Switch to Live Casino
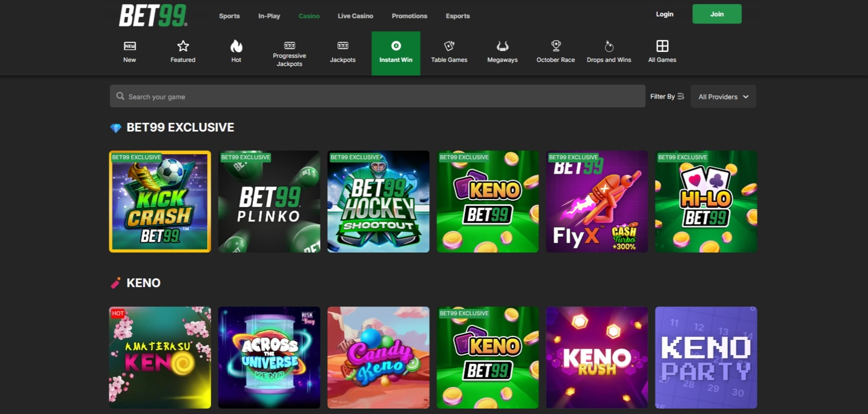 355,16
